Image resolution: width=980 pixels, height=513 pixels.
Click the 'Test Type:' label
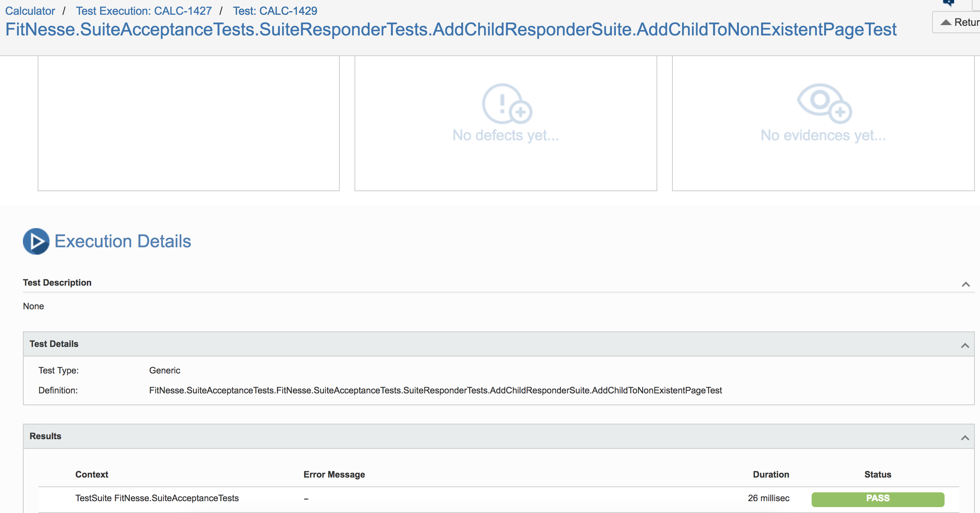(x=59, y=371)
